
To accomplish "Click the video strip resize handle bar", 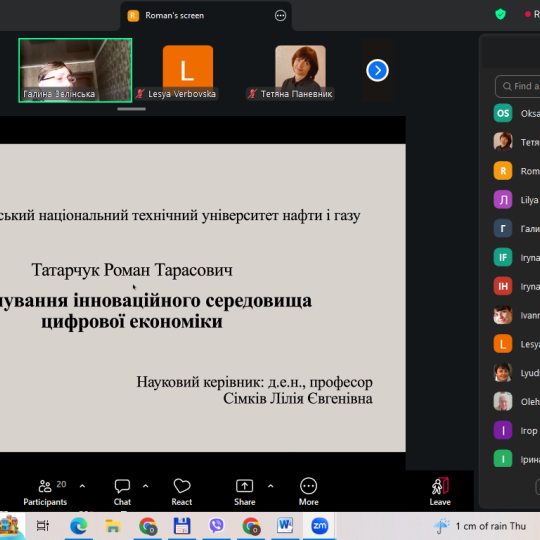I will coord(132,109).
